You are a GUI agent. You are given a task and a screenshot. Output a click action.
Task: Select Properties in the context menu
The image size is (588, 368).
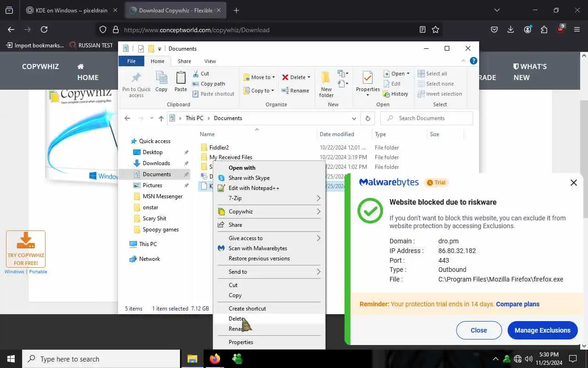(269, 342)
